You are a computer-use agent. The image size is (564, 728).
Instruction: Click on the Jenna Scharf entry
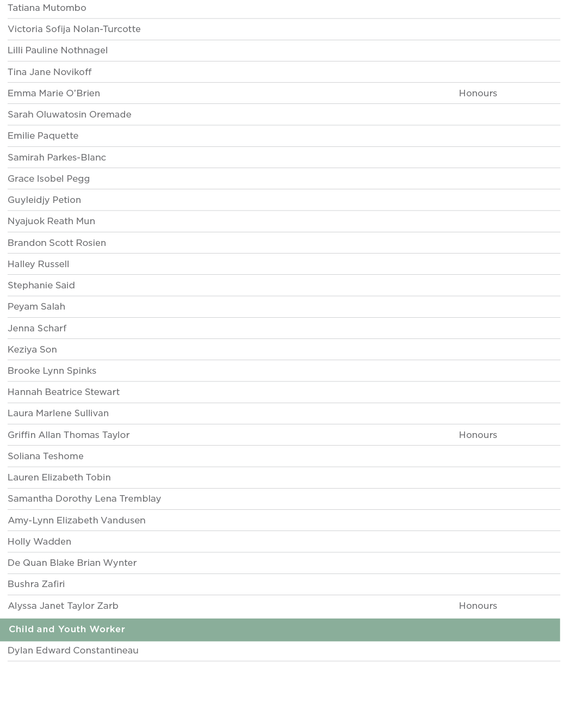tap(37, 329)
